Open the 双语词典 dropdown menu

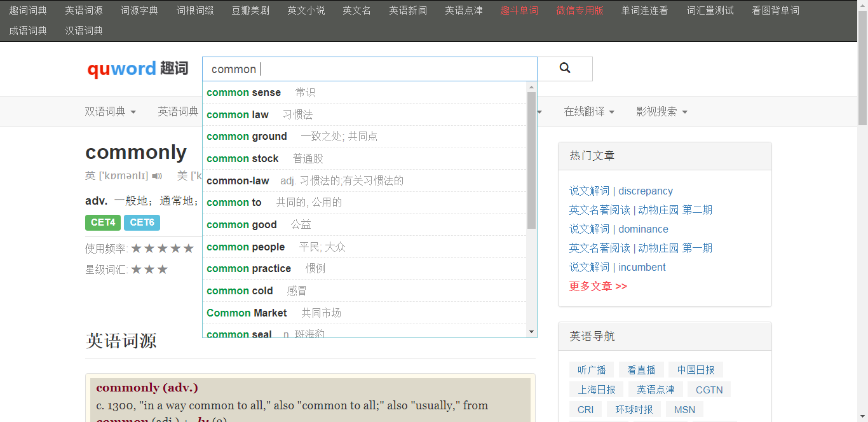111,112
